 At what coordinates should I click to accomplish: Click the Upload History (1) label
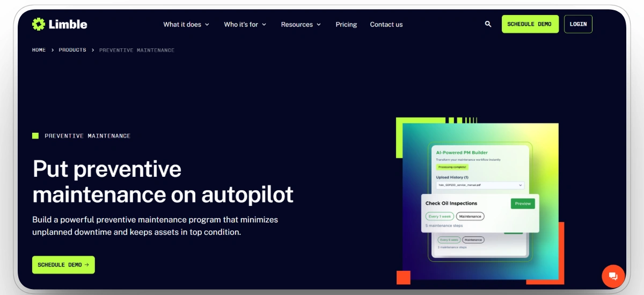(x=452, y=177)
